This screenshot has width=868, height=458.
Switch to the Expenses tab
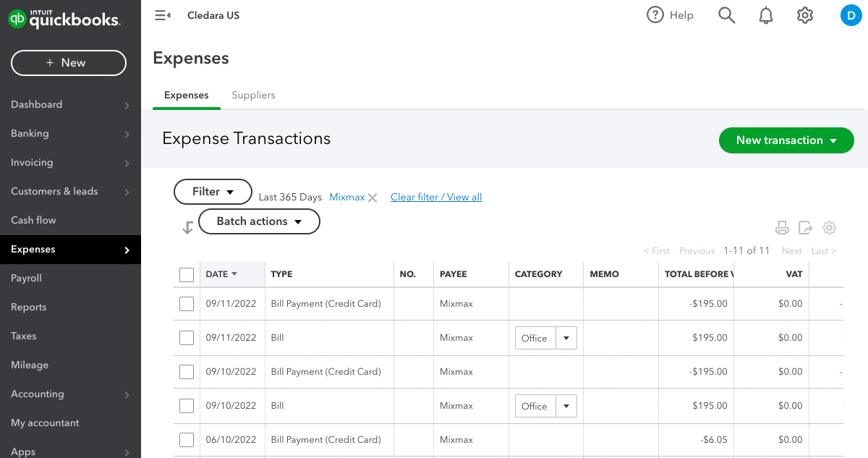(186, 95)
